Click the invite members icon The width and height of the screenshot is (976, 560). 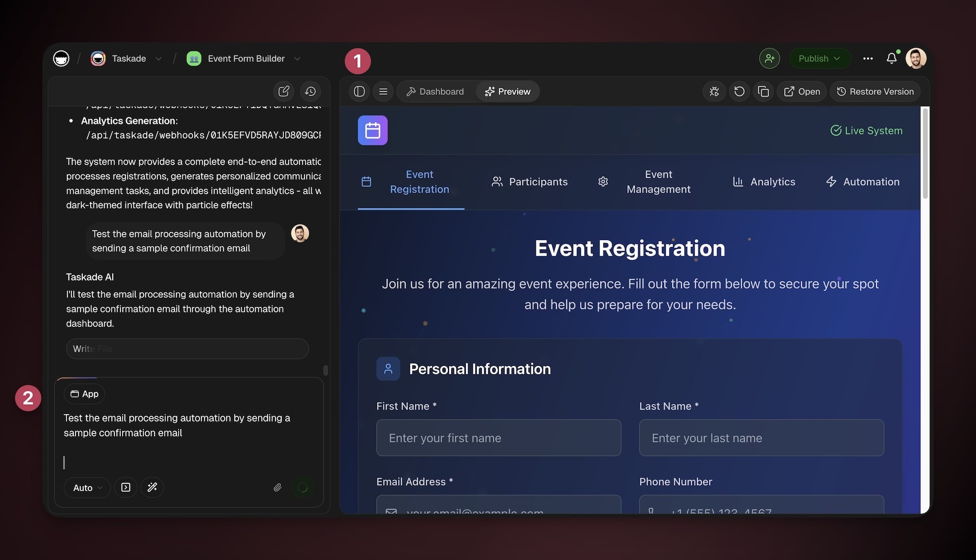[x=770, y=59]
